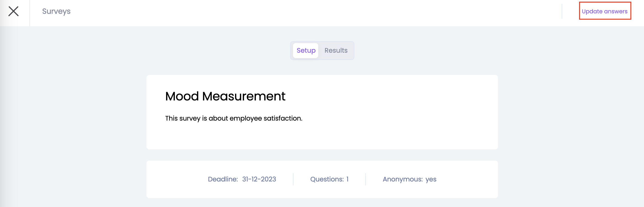Click the divider between Deadline and Questions
Screen dimensions: 644x207
click(293, 179)
